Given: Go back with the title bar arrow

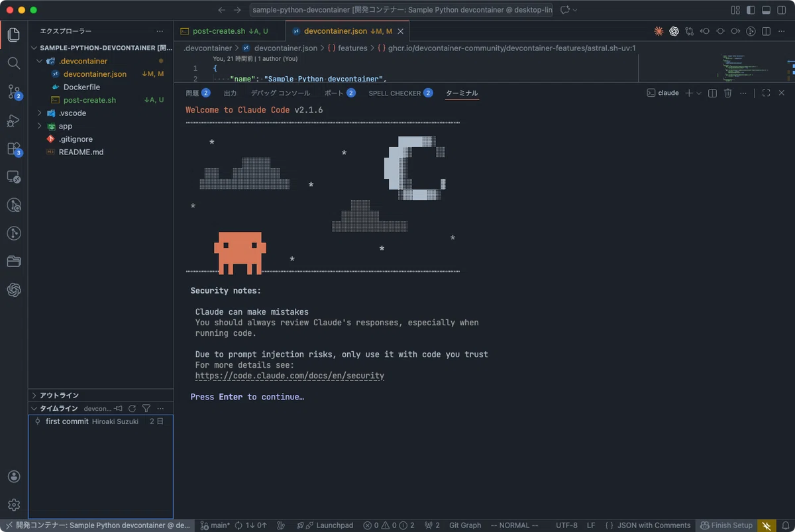Looking at the screenshot, I should click(222, 10).
